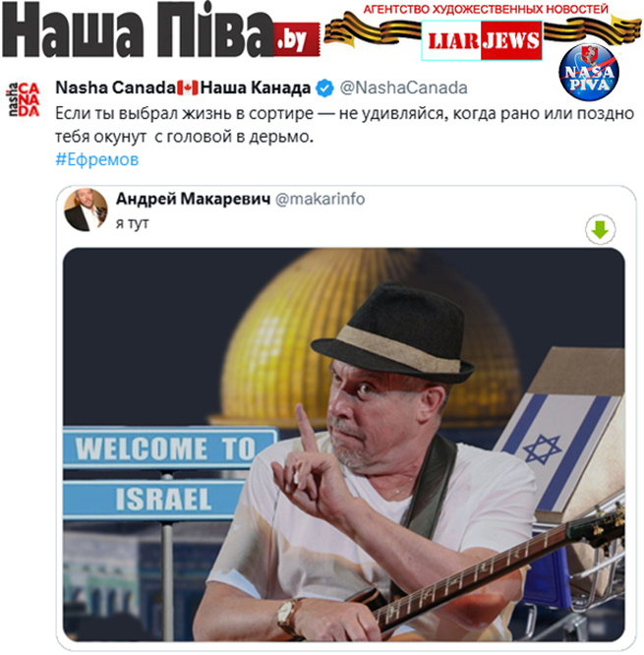Click the red .by domain badge
Viewport: 644px width, 655px height.
tap(296, 39)
